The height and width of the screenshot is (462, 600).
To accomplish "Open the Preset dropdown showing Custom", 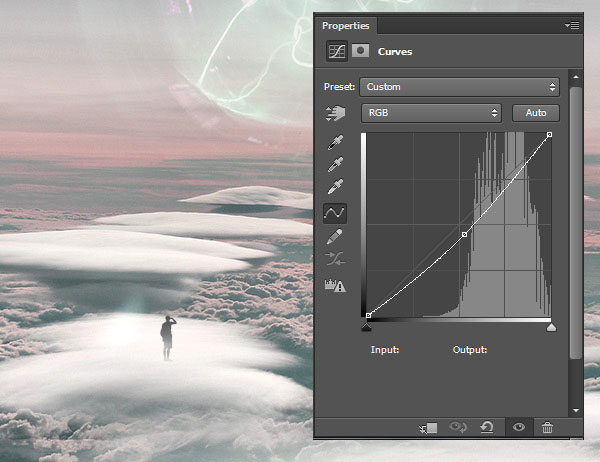I will point(458,87).
